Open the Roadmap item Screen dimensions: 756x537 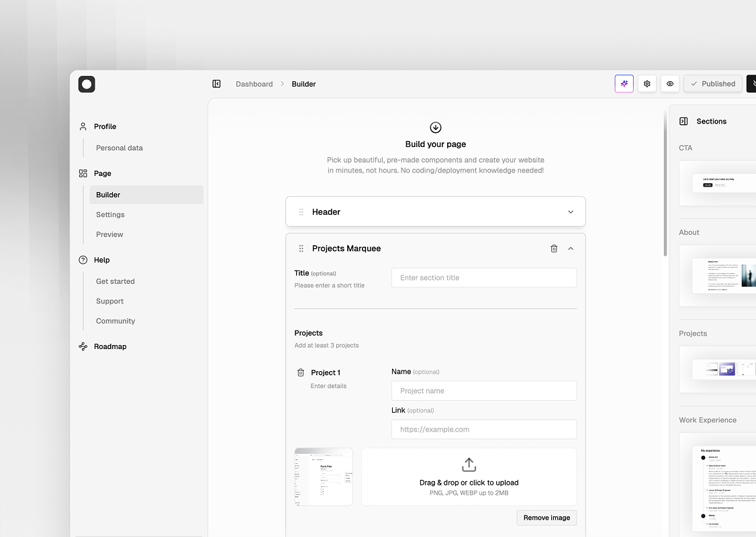tap(110, 346)
